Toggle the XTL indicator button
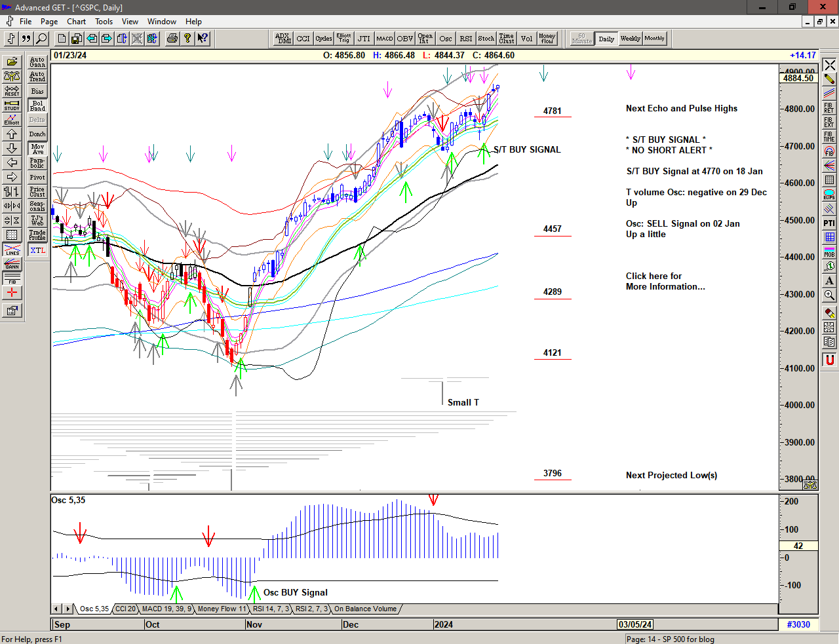The width and height of the screenshot is (839, 644). coord(37,250)
